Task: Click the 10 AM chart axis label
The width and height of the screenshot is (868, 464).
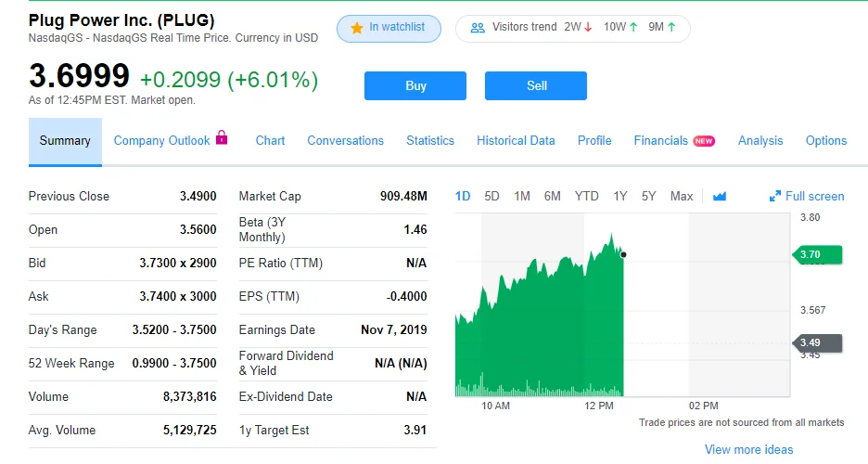Action: click(495, 406)
